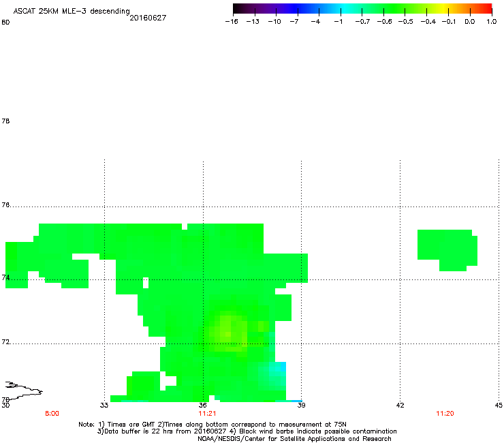Click the latitude label 74
This screenshot has height=443, width=504.
coord(5,277)
